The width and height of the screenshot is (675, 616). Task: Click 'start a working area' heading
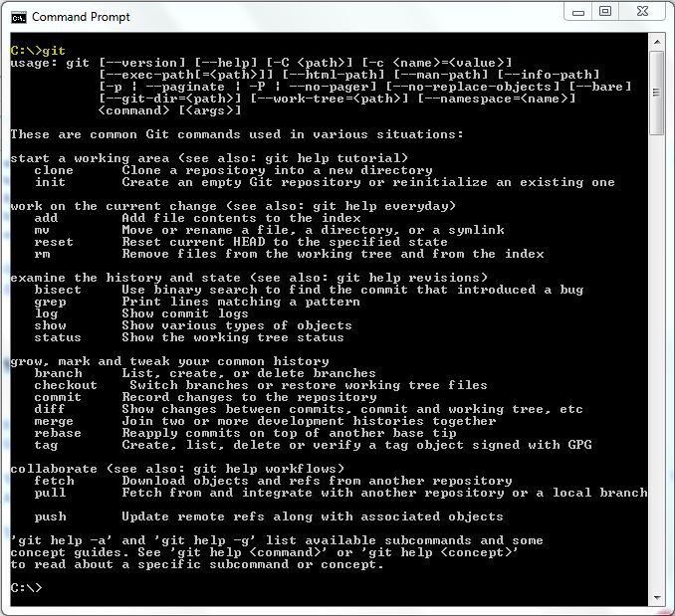[209, 159]
